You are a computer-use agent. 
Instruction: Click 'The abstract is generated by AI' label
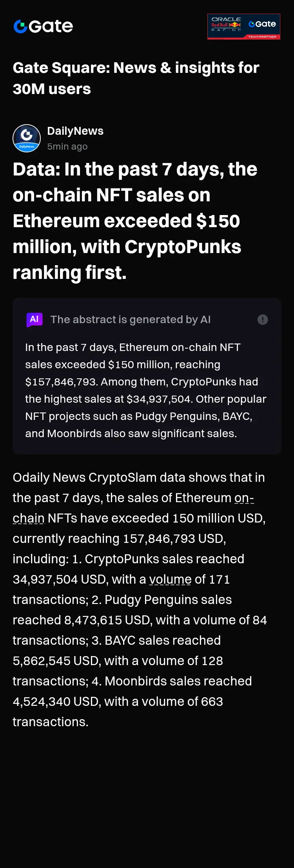(131, 320)
